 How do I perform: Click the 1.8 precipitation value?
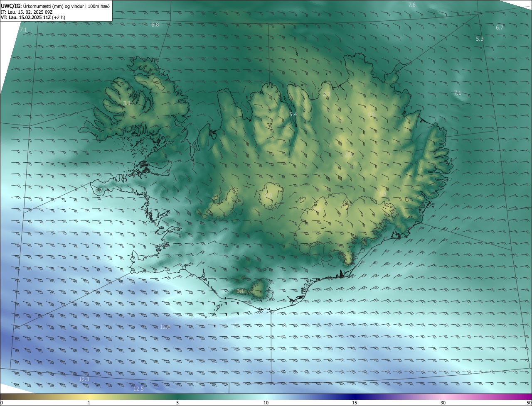[383, 193]
